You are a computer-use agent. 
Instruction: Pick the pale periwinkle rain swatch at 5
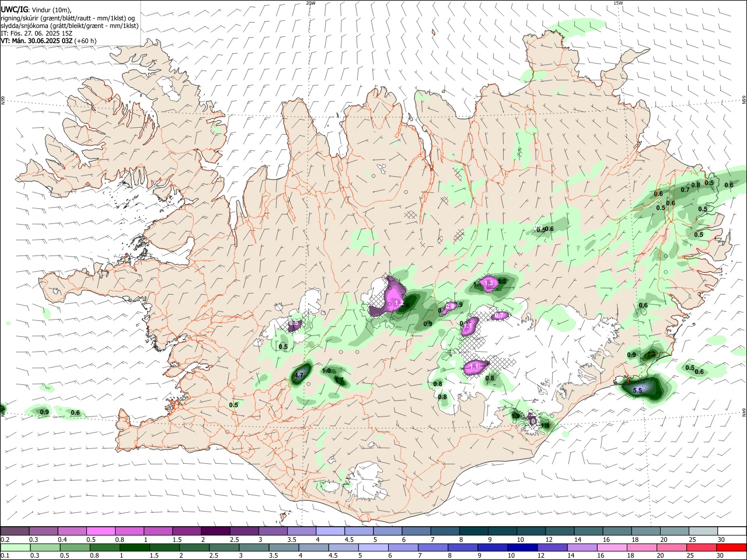tap(373, 547)
